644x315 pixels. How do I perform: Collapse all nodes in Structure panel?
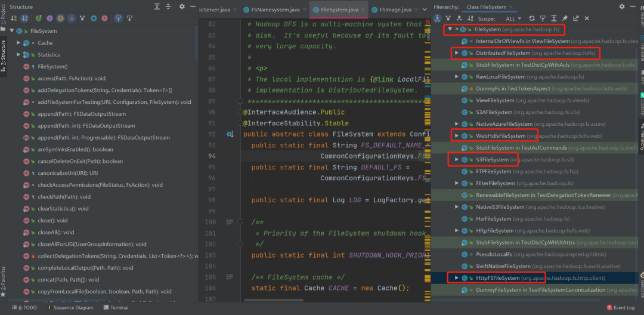point(168,7)
